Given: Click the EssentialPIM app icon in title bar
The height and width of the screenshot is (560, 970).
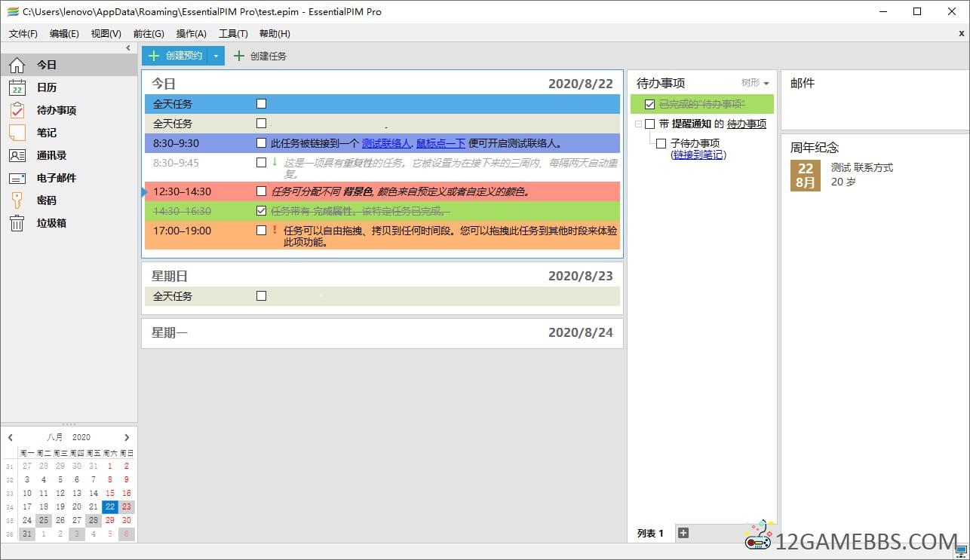Looking at the screenshot, I should 13,11.
